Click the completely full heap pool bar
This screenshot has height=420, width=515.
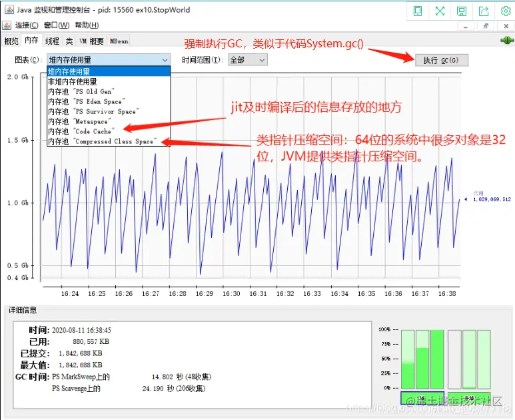437,359
